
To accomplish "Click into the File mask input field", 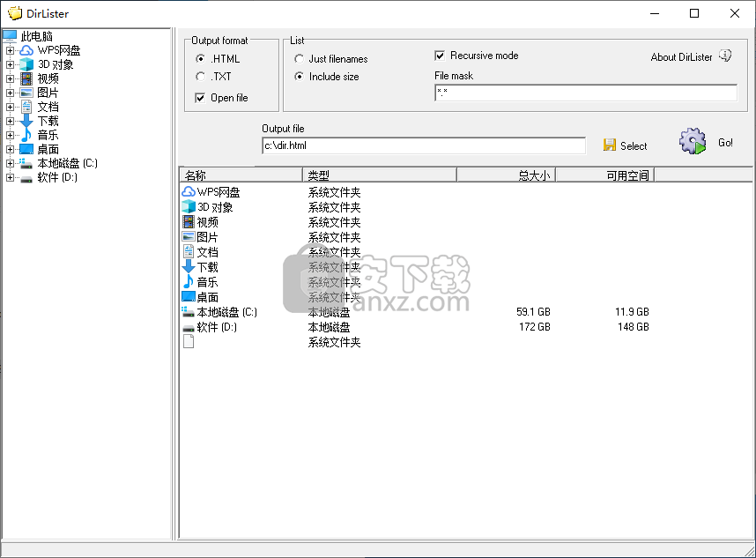I will (x=586, y=93).
